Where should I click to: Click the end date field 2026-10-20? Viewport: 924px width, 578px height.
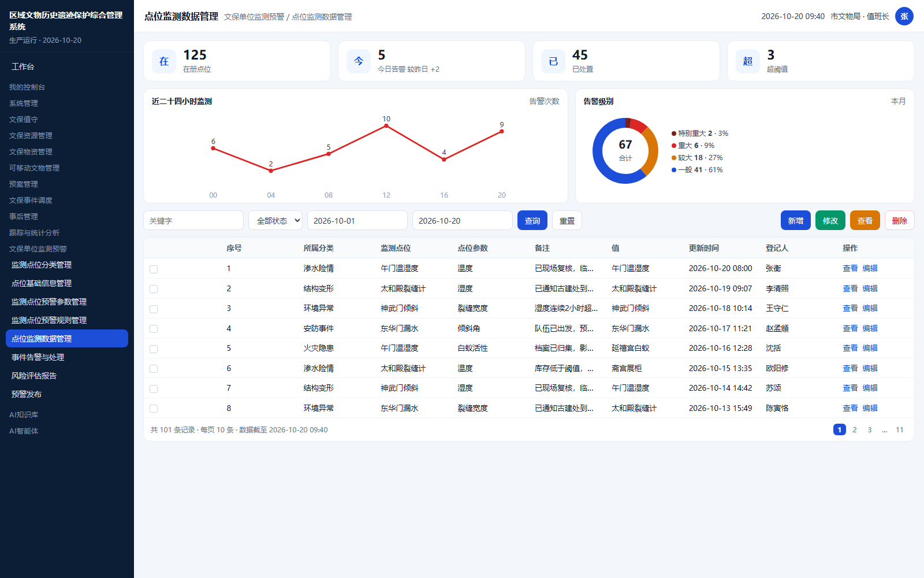463,221
